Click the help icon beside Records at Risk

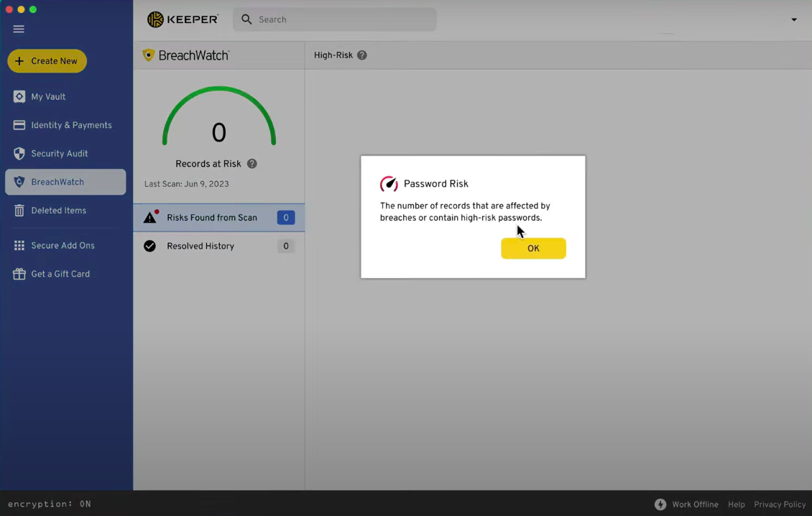point(252,164)
